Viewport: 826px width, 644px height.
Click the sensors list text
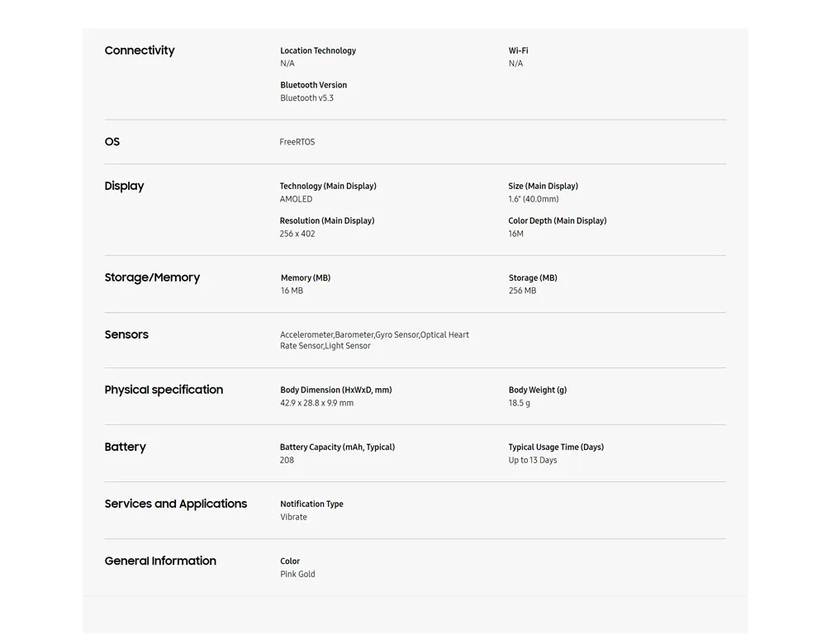pos(374,340)
